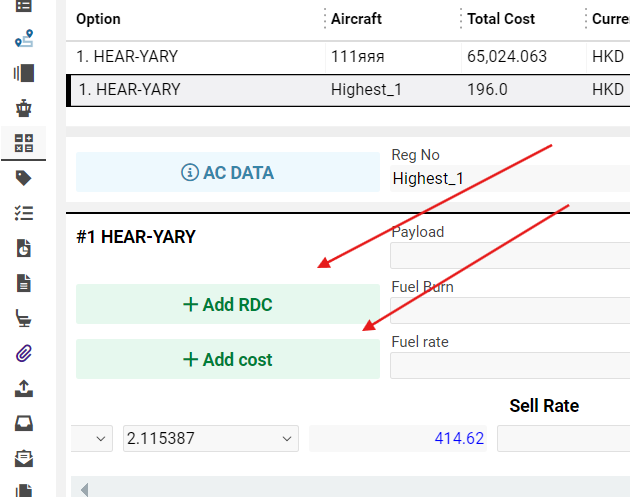The width and height of the screenshot is (630, 497).
Task: Select the grid dashboard icon in sidebar
Action: (24, 143)
